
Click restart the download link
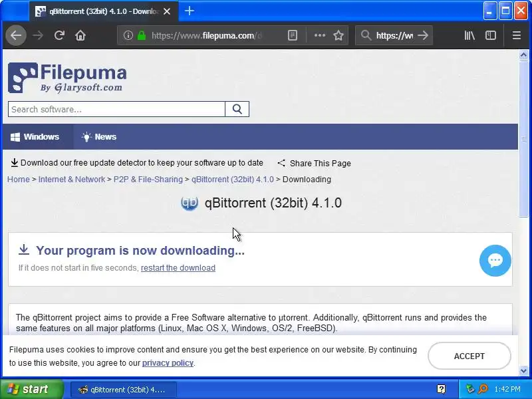(x=178, y=268)
